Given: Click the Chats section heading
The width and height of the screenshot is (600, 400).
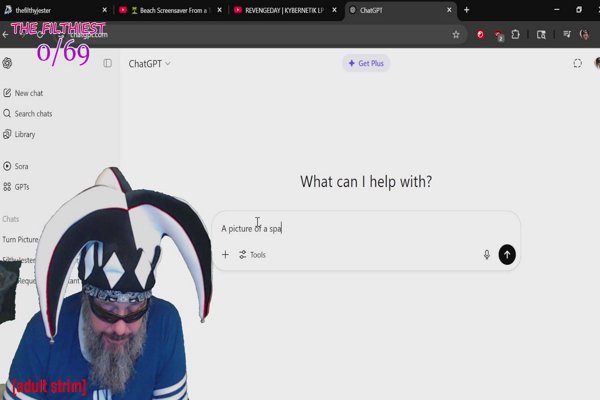Looking at the screenshot, I should 11,219.
